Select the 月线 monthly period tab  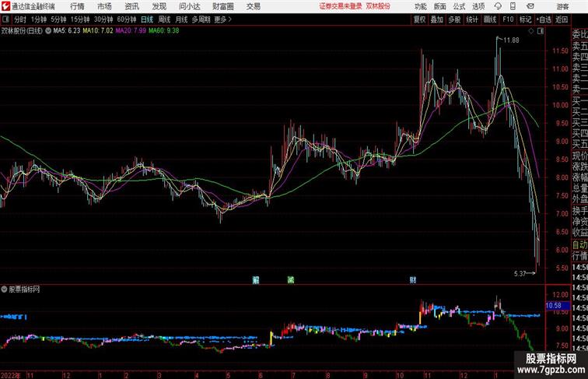[x=181, y=19]
